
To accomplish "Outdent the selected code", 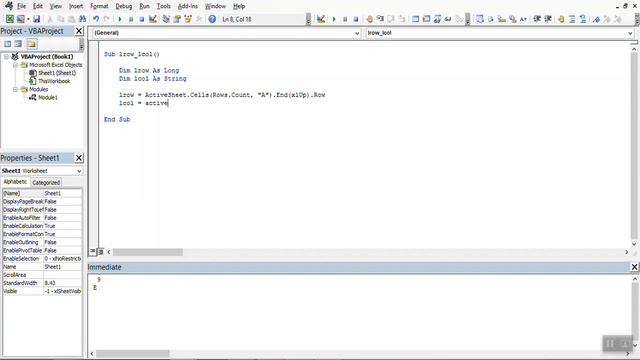I will pos(548,19).
